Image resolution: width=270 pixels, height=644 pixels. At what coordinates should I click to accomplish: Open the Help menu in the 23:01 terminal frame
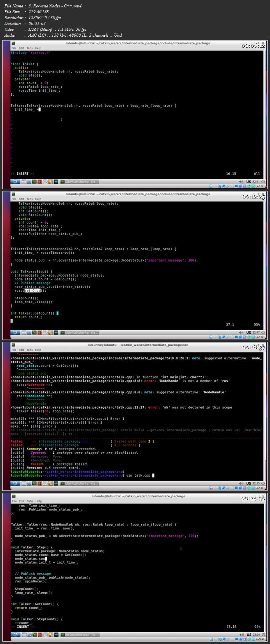coord(38,501)
